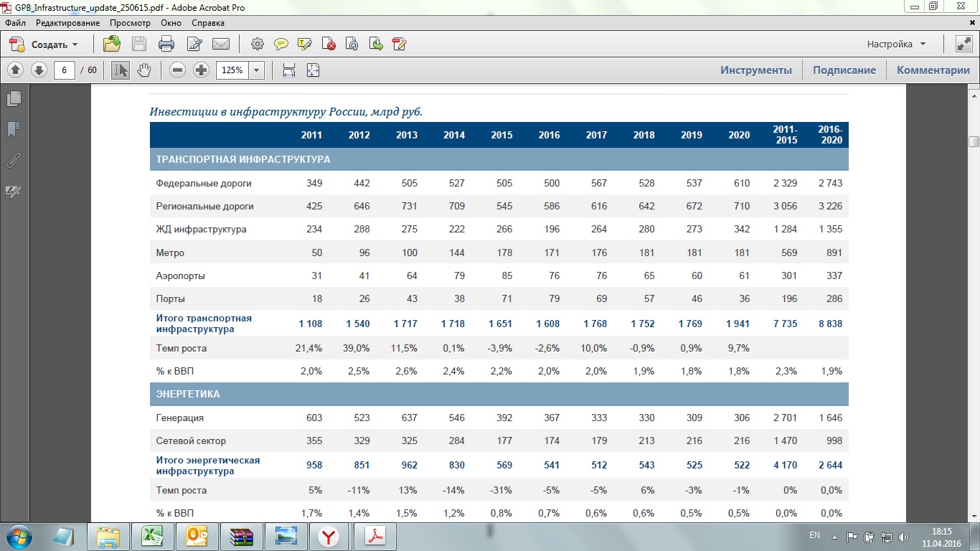Open the Bookmarks panel
This screenshot has width=980, height=551.
tap(14, 130)
